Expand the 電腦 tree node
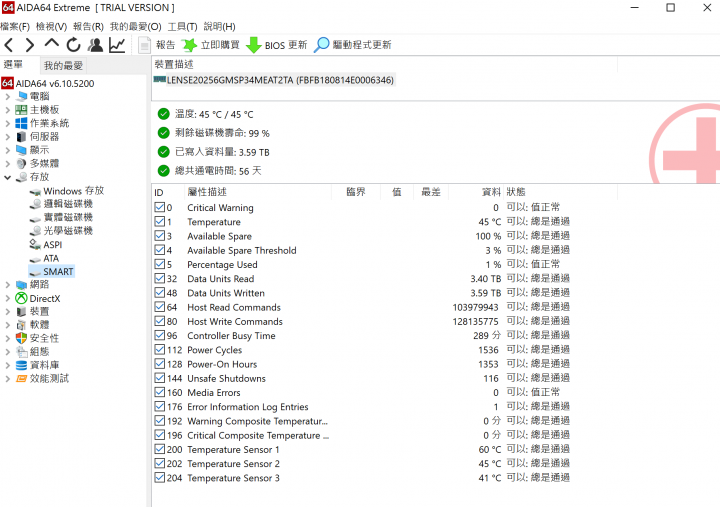720x507 pixels. [7, 97]
